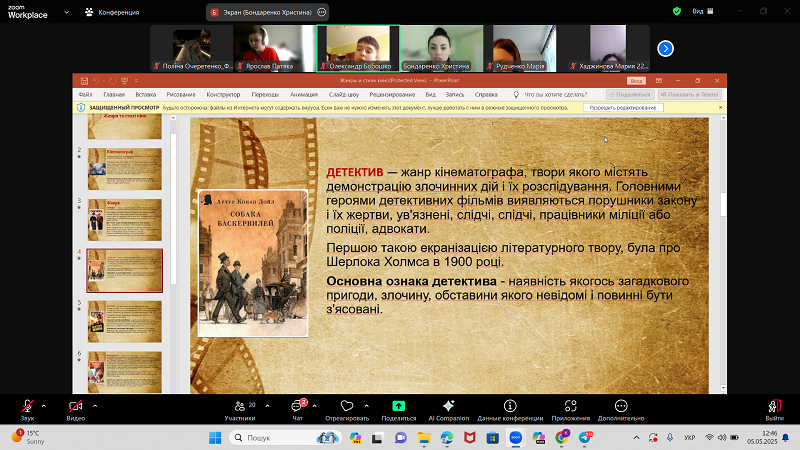800x450 pixels.
Task: Open the Переходы ribbon tab
Action: click(265, 94)
